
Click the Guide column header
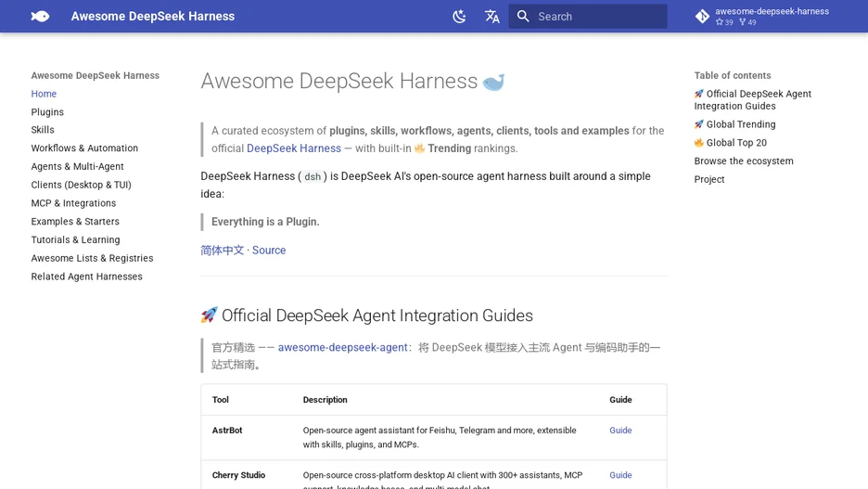pyautogui.click(x=620, y=399)
